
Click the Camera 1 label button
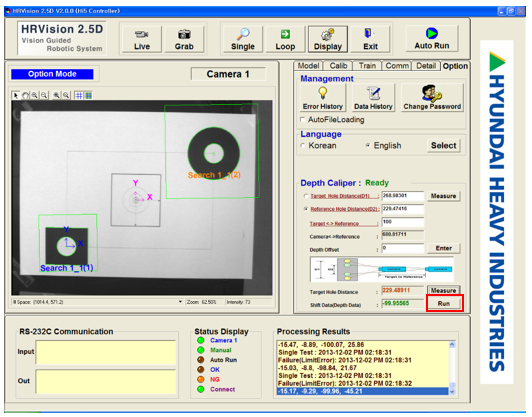228,74
